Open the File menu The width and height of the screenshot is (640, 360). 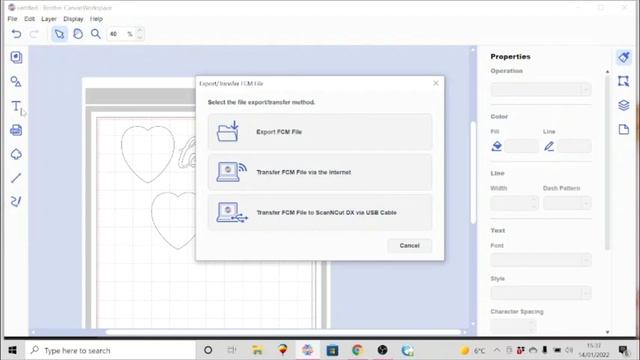[12, 19]
